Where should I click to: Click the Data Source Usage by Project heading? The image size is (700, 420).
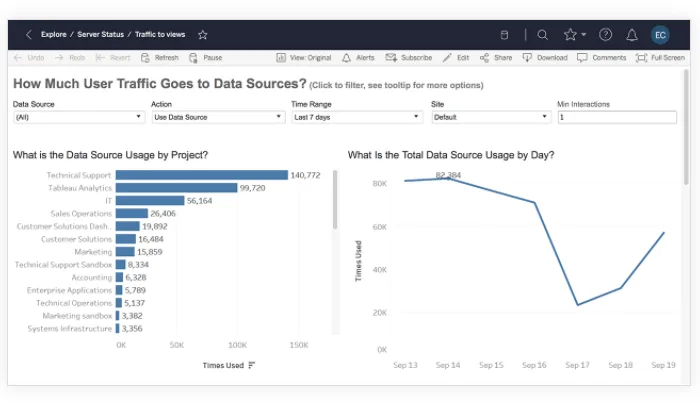pyautogui.click(x=110, y=155)
